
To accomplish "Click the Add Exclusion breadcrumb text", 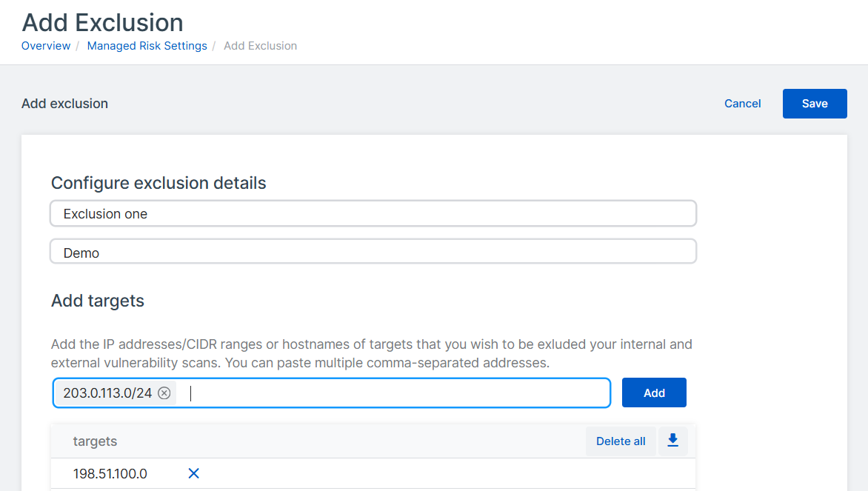I will tap(260, 45).
